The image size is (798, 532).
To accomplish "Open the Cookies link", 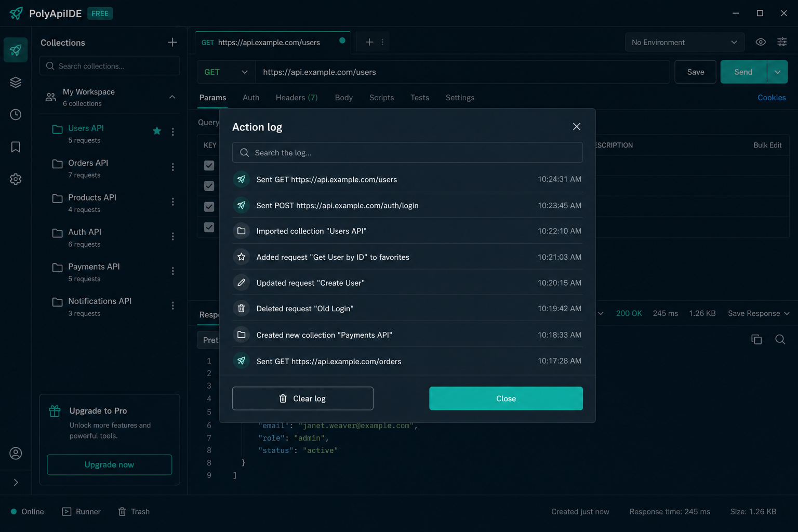I will [772, 98].
